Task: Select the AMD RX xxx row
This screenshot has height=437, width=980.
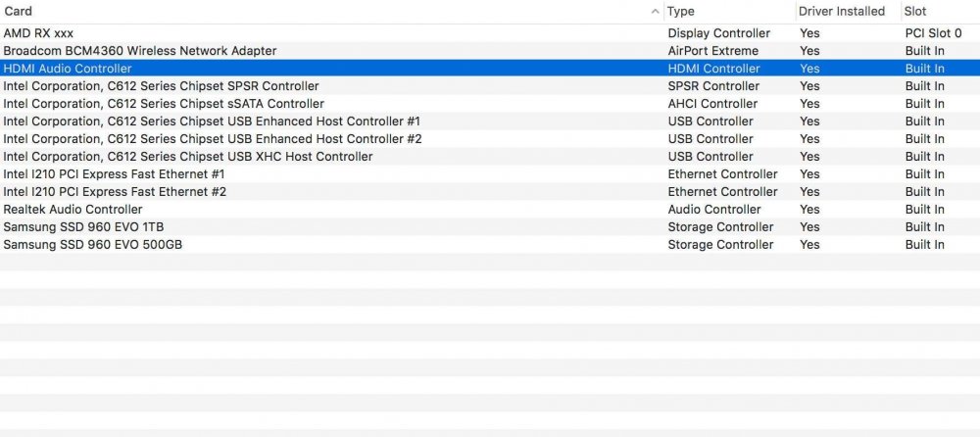Action: click(x=490, y=33)
